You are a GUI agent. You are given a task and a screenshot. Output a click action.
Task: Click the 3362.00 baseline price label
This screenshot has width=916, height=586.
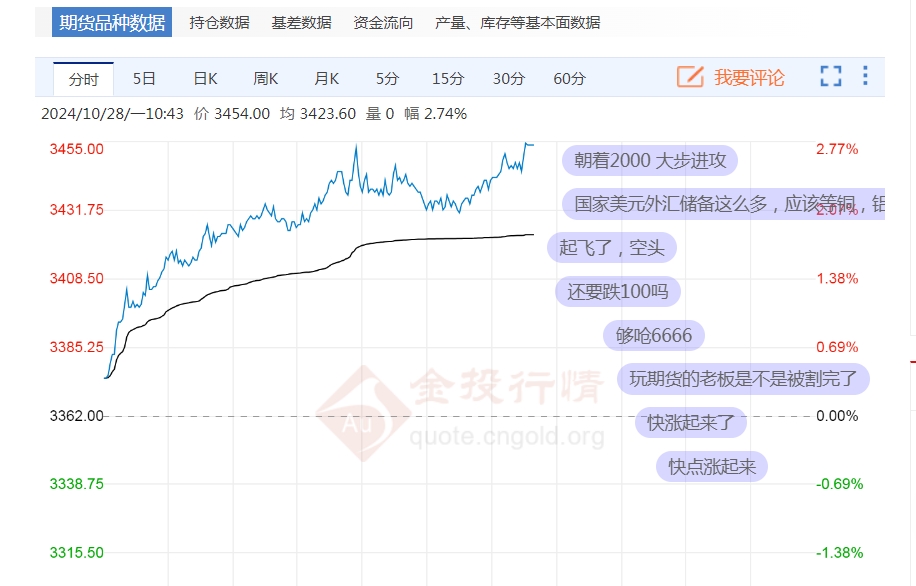pos(77,416)
